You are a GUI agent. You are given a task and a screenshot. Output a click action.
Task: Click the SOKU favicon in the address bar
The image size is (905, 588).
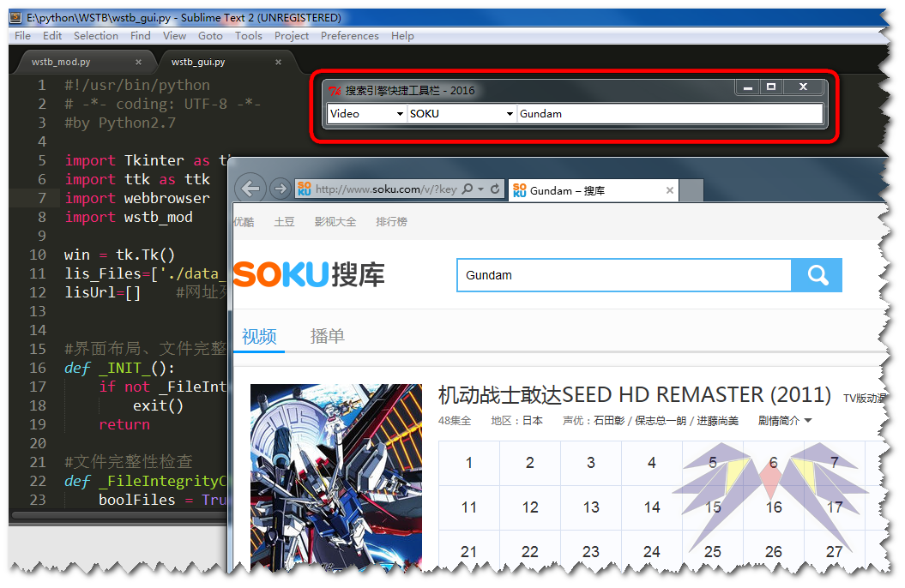pyautogui.click(x=305, y=189)
